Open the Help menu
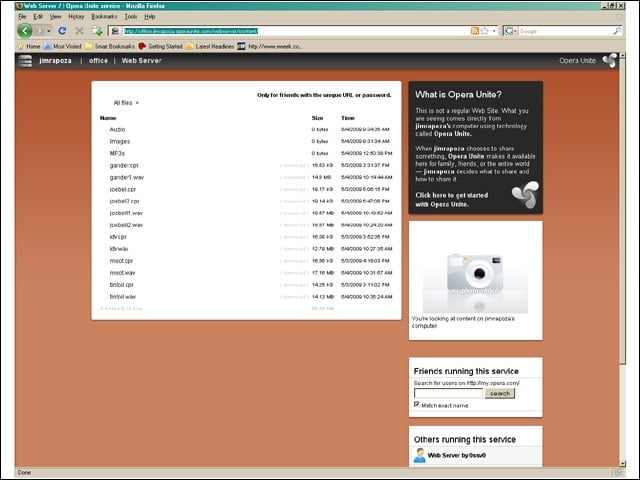 click(150, 17)
